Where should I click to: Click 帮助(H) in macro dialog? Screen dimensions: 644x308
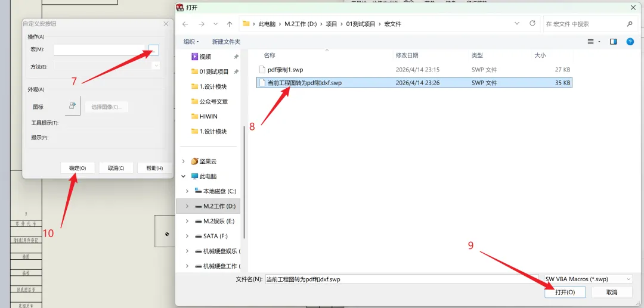click(x=155, y=168)
